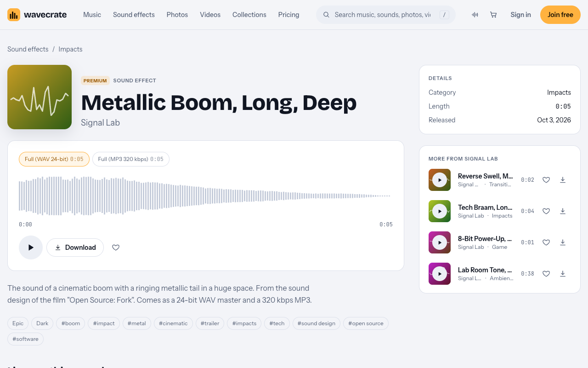Play the Lab Room Tone preview

(x=440, y=274)
